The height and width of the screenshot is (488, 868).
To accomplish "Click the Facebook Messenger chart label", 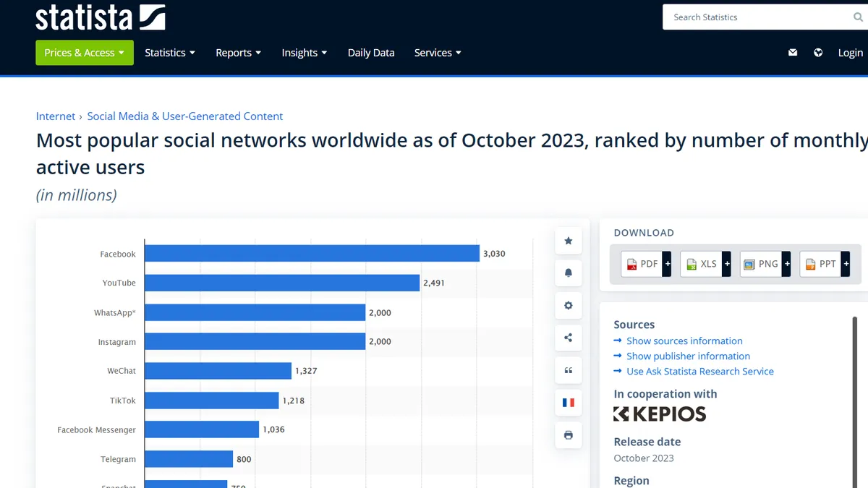I will 96,430.
